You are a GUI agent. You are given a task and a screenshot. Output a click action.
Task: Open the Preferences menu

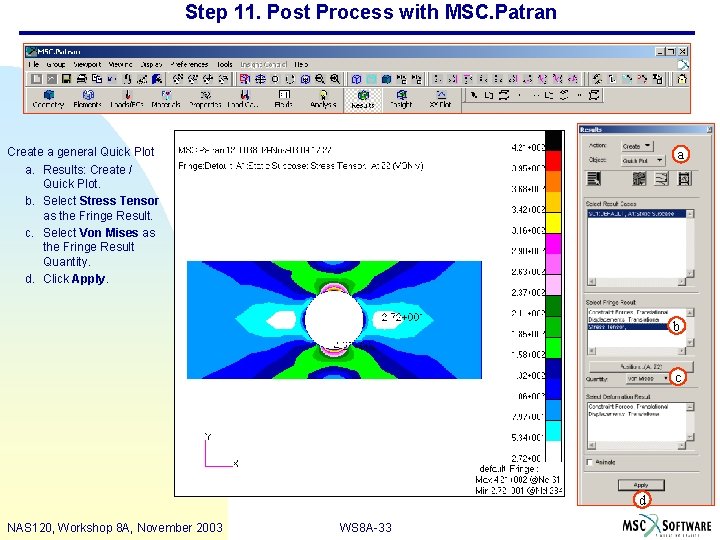(x=189, y=64)
